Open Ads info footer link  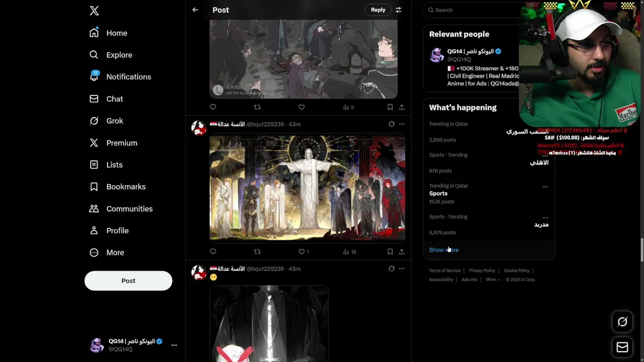[x=469, y=280]
